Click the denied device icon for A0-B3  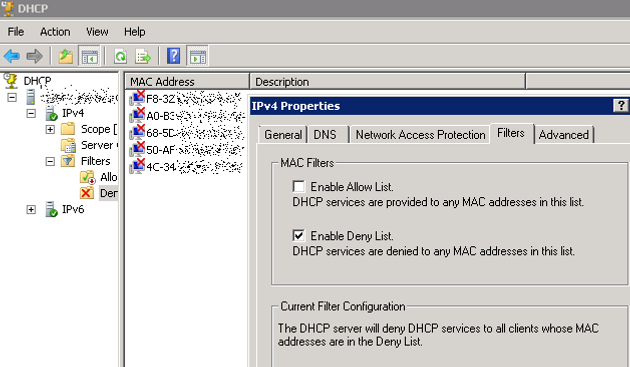[x=137, y=116]
